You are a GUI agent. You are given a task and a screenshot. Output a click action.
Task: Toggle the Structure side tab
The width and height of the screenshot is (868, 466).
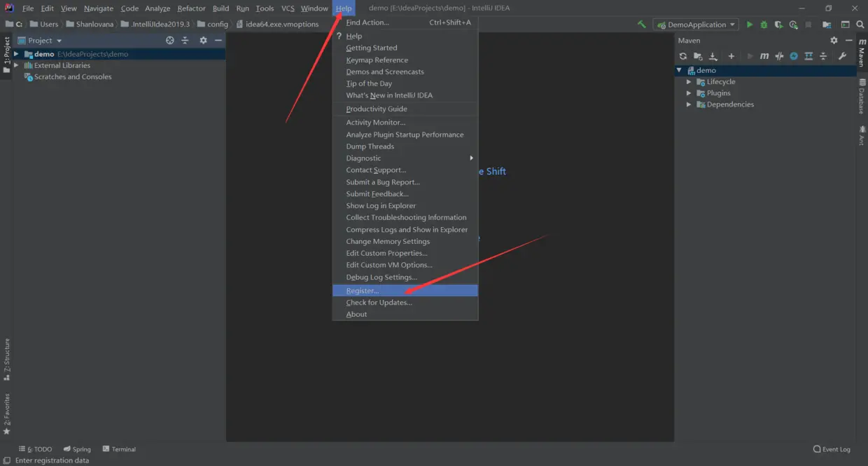click(6, 359)
